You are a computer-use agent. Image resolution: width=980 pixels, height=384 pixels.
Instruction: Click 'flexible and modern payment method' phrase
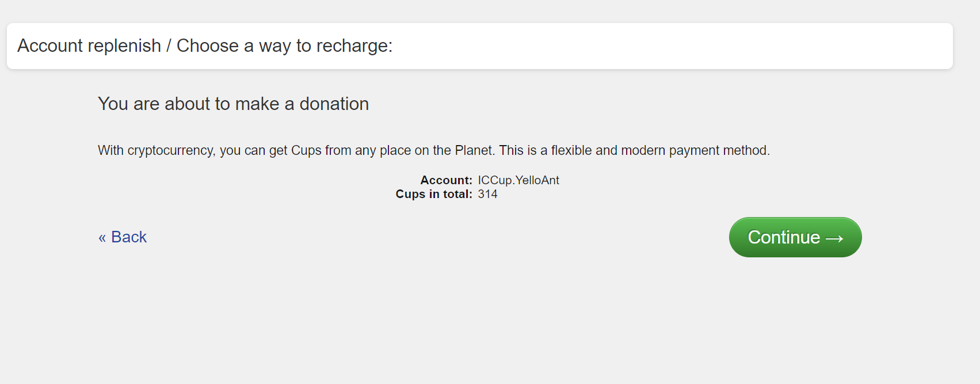(659, 150)
